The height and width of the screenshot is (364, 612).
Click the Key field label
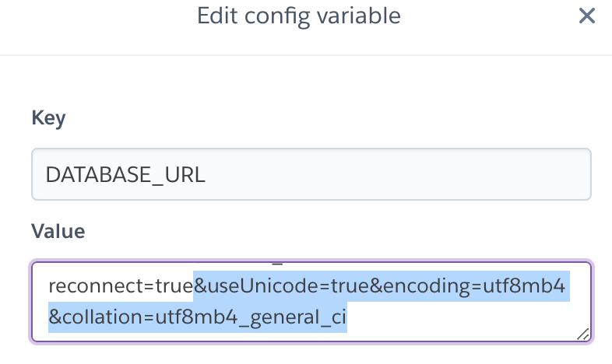(48, 118)
